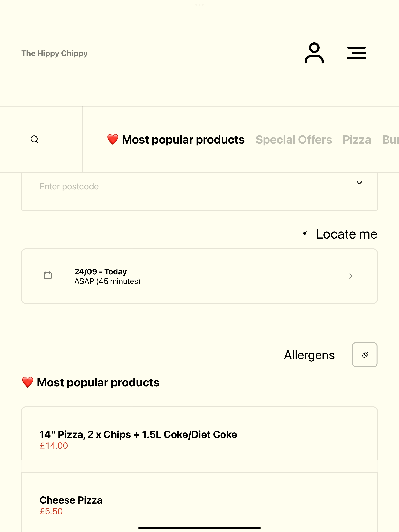Click the Allergens label
The height and width of the screenshot is (532, 399).
(309, 355)
